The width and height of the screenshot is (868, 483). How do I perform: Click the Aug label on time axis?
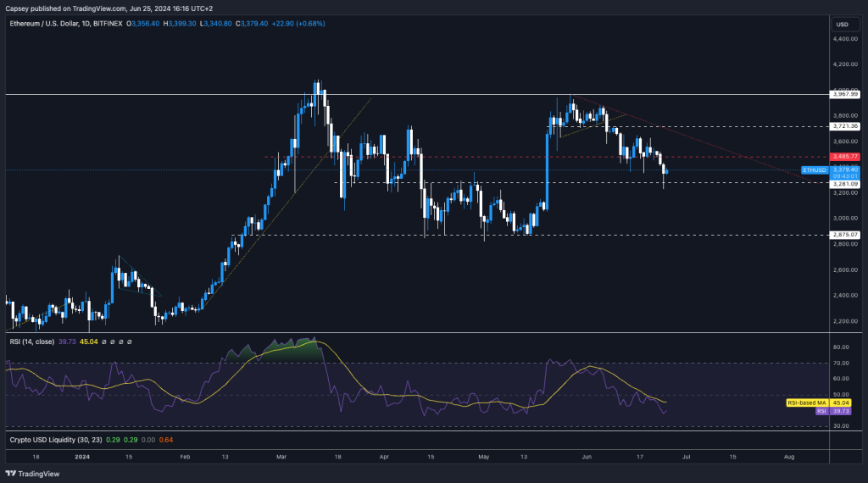[x=788, y=455]
